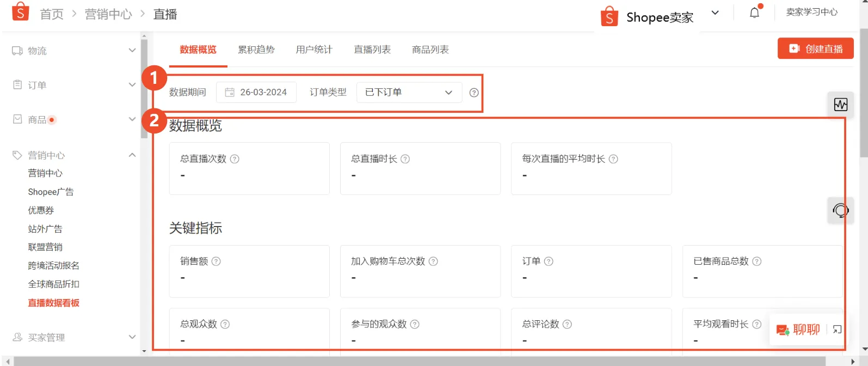The height and width of the screenshot is (366, 868).
Task: Expand the 物流 sidebar section
Action: tap(132, 50)
